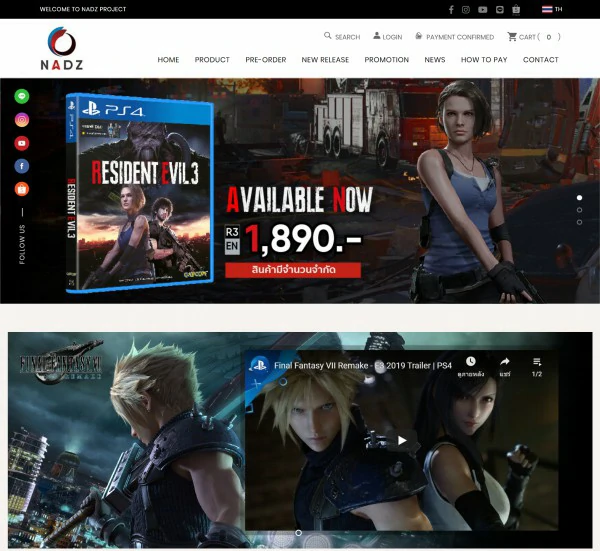The height and width of the screenshot is (551, 600).
Task: Click the Watch Later clock icon on video
Action: [x=471, y=361]
